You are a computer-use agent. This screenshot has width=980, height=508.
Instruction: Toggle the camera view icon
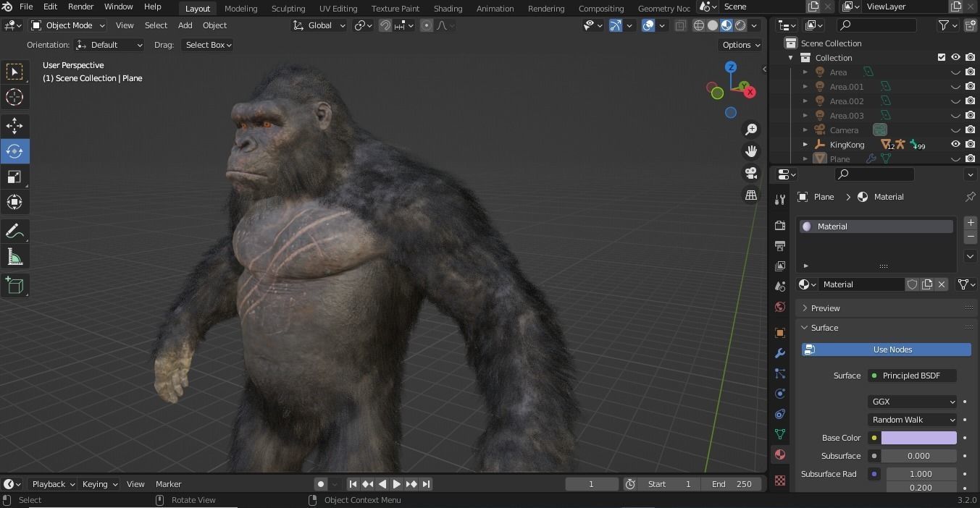751,173
